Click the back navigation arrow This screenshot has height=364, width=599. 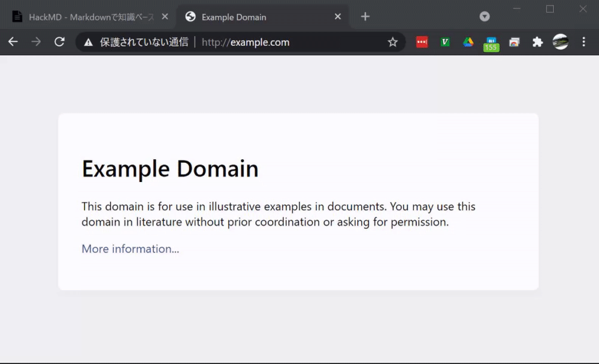[x=13, y=42]
